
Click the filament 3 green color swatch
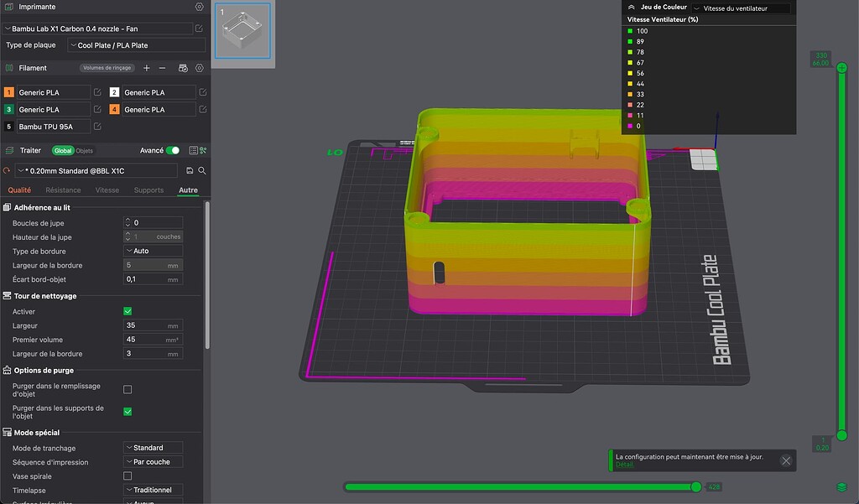pos(8,109)
